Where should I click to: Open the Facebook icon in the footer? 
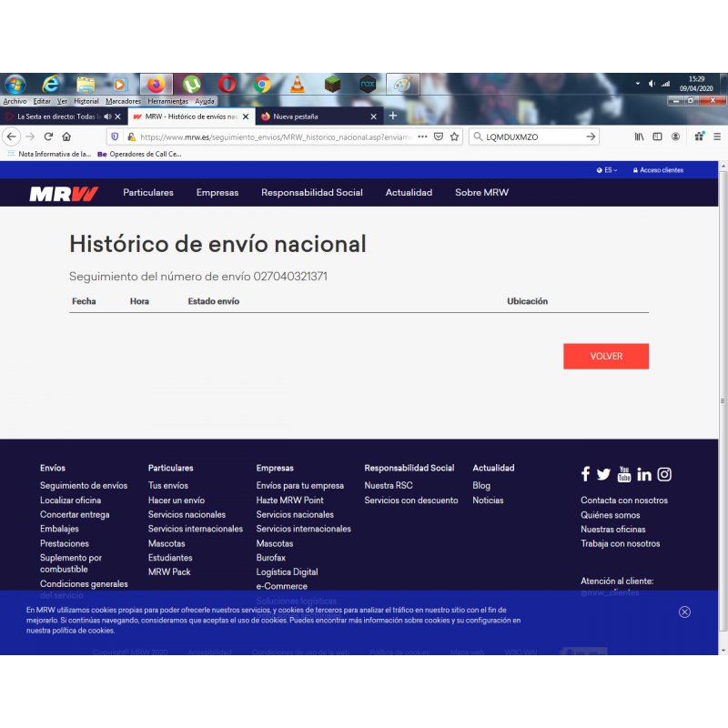pos(585,474)
